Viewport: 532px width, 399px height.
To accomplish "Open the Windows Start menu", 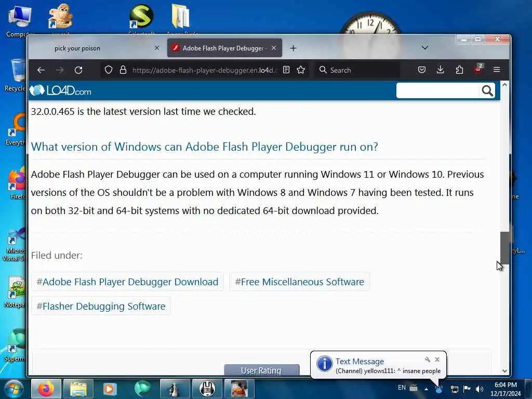I will [14, 389].
